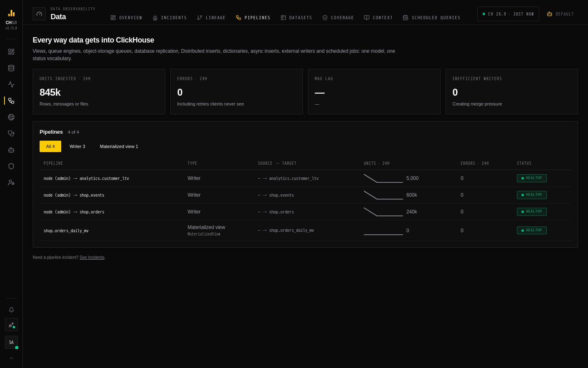Image resolution: width=588 pixels, height=368 pixels.
Task: Open the Coverage tab
Action: (338, 18)
